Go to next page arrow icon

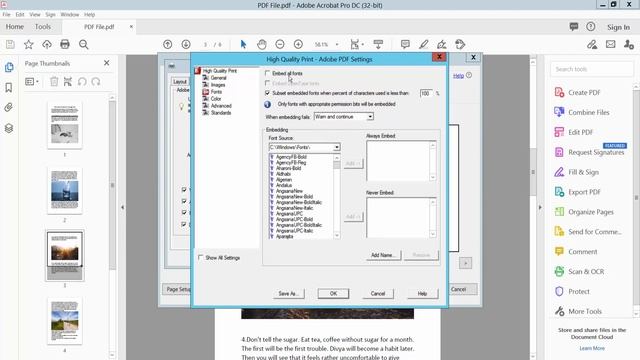tap(186, 44)
